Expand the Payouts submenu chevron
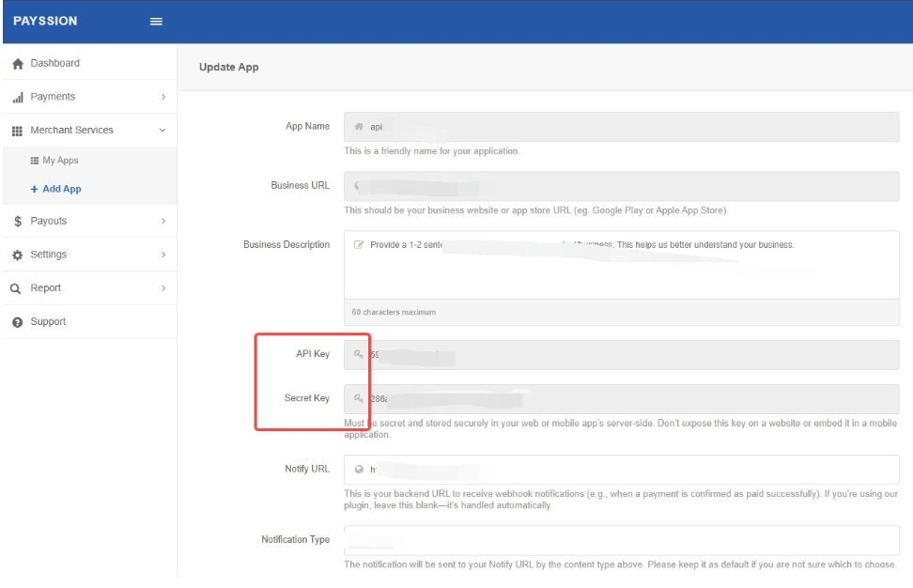Viewport: 913px width, 588px height. (162, 222)
